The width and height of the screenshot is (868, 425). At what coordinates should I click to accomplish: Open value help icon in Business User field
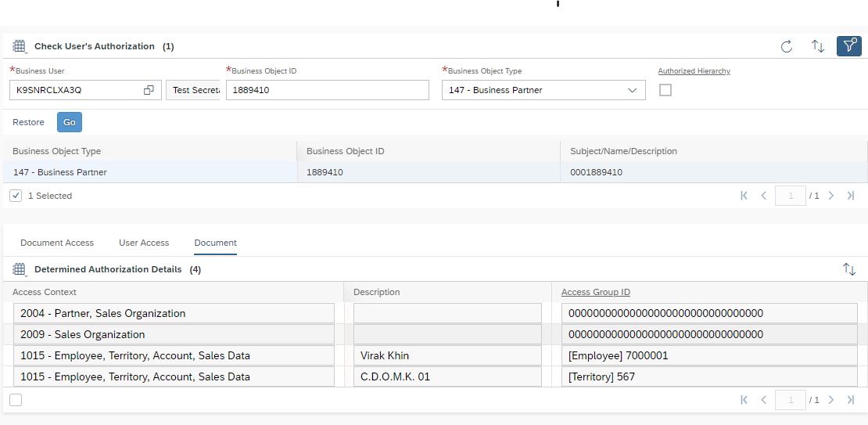coord(149,90)
